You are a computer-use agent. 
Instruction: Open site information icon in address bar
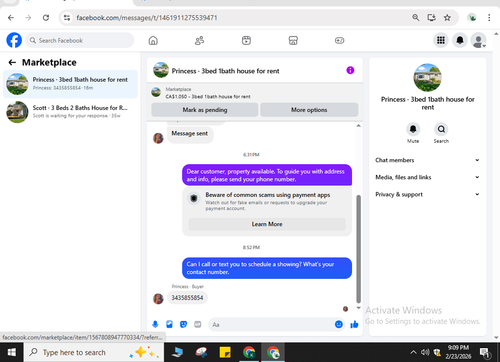pyautogui.click(x=67, y=18)
